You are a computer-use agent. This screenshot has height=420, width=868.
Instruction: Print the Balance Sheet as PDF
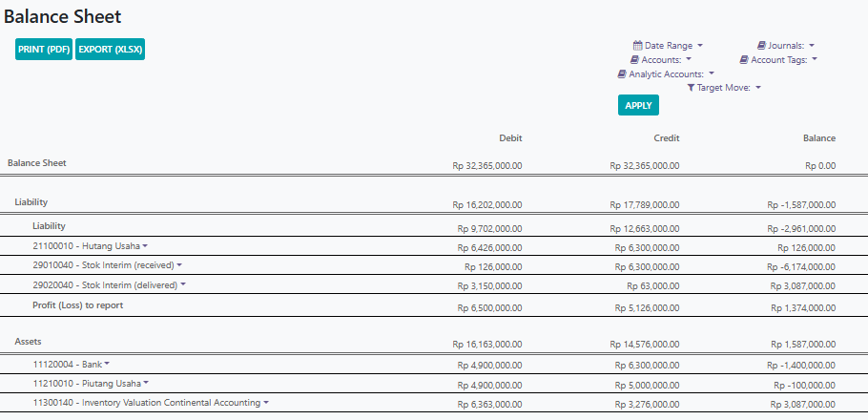44,50
